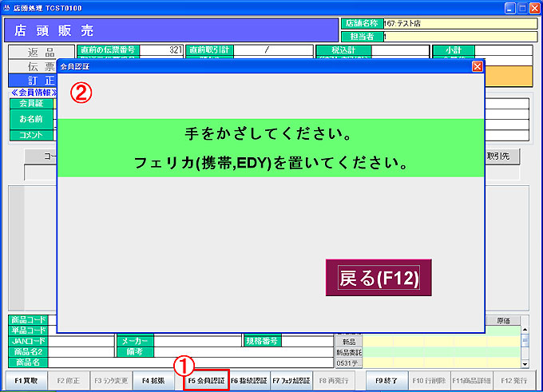
Task: Select the highlighted 訂正 mode button
Action: [x=33, y=81]
